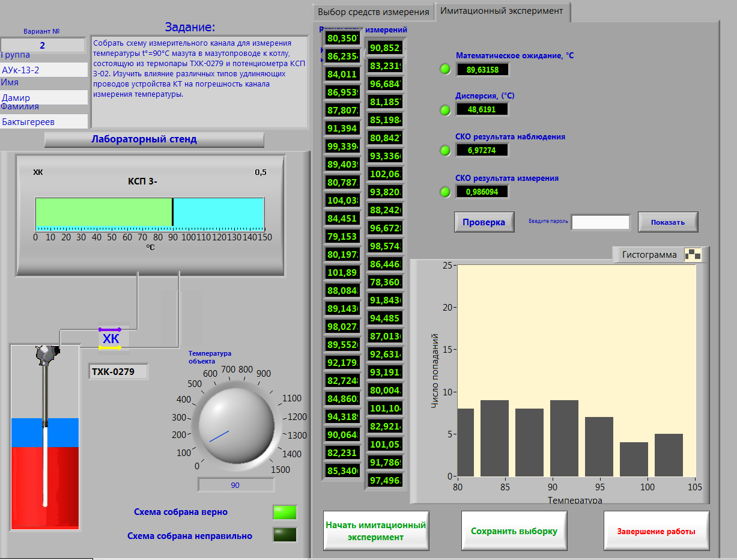Click the password input field

[601, 222]
